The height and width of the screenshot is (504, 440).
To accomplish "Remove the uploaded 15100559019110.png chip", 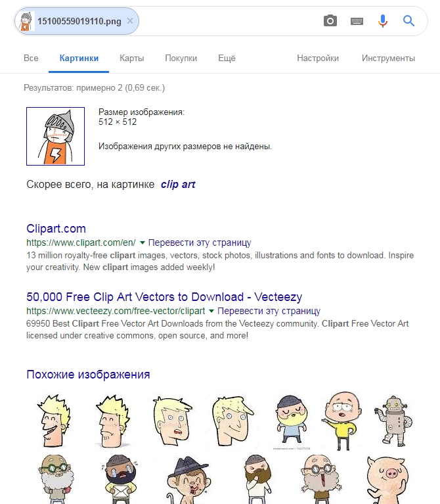I will pos(130,21).
